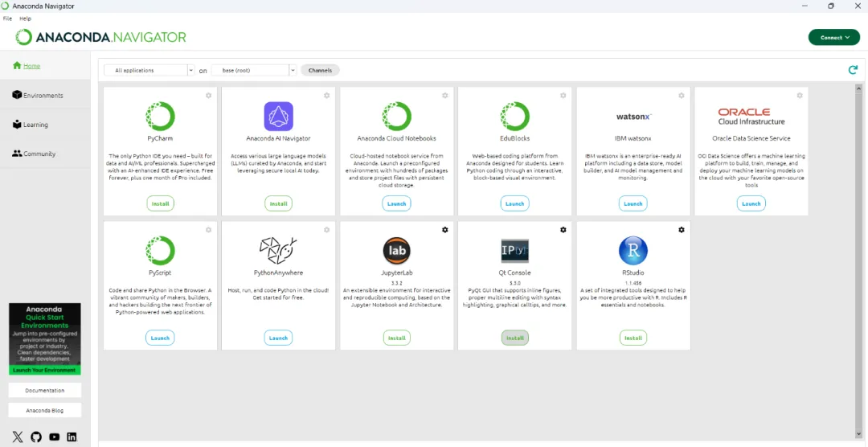This screenshot has height=447, width=868.
Task: Open Anaconda YouTube channel
Action: pyautogui.click(x=55, y=437)
